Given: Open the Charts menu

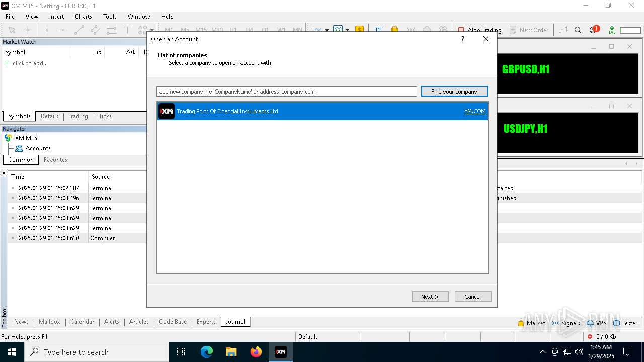Looking at the screenshot, I should tap(84, 16).
